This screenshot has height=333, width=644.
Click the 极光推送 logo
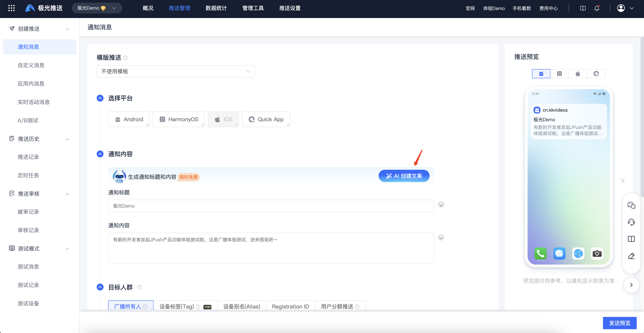pyautogui.click(x=44, y=8)
